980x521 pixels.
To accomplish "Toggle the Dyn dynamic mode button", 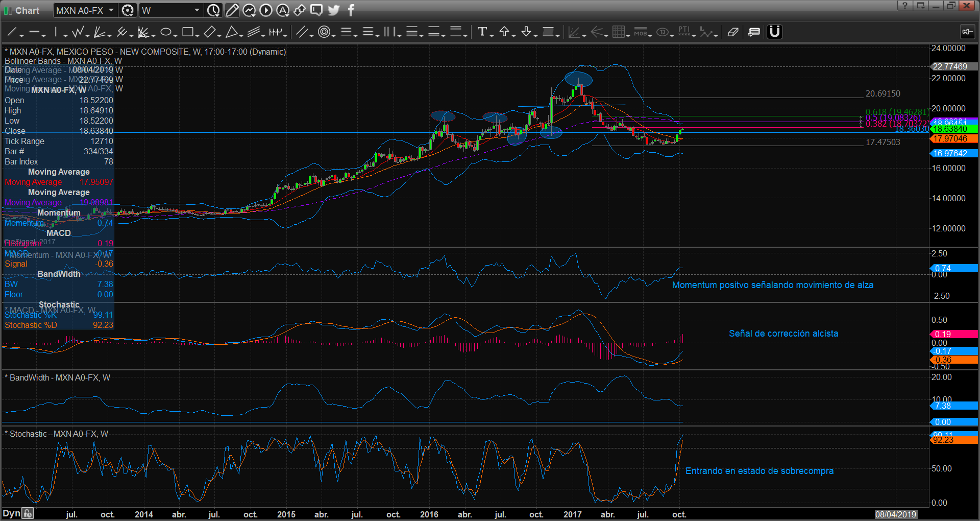I will pyautogui.click(x=12, y=514).
